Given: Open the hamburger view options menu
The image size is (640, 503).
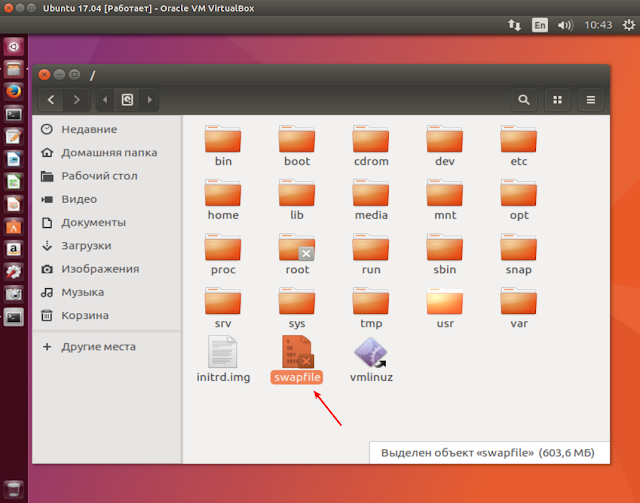Looking at the screenshot, I should 591,100.
